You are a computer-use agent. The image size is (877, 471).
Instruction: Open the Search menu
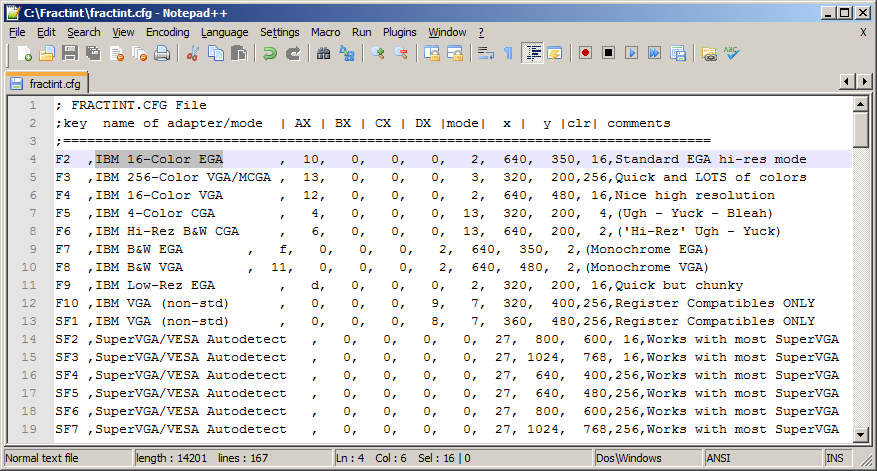pos(84,32)
